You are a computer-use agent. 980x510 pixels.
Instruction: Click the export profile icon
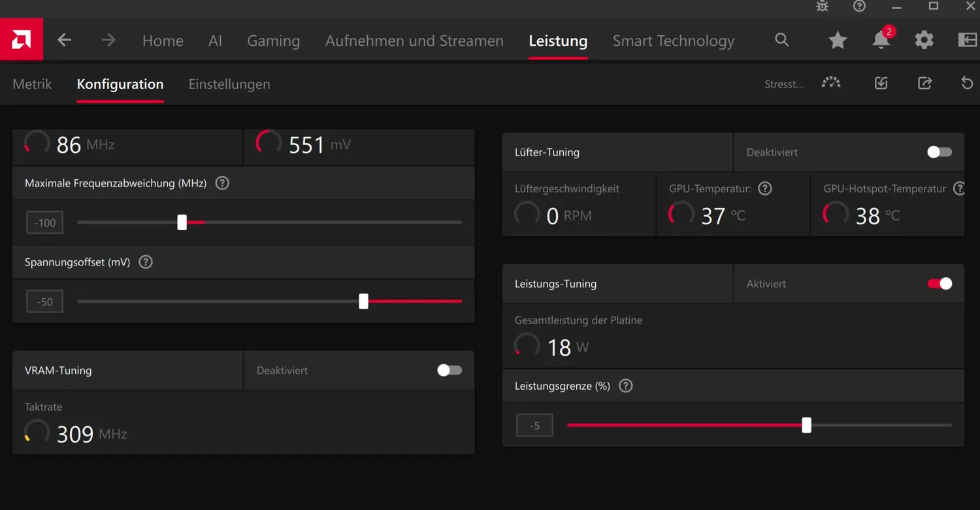point(924,83)
